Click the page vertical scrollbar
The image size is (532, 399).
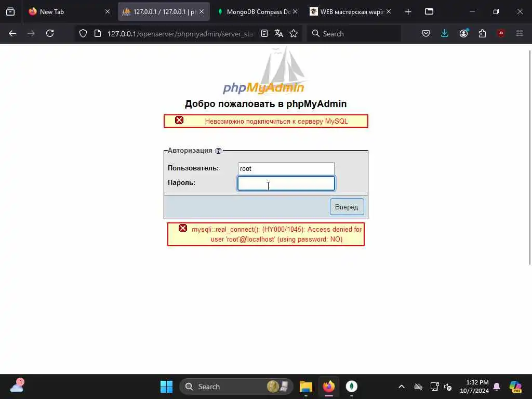pos(530,157)
